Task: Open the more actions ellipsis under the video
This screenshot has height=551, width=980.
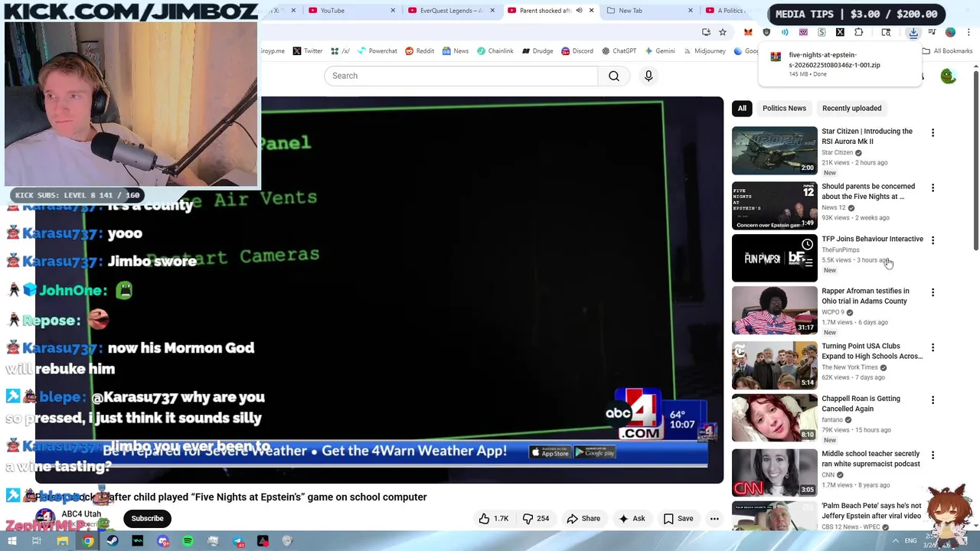Action: pos(714,519)
